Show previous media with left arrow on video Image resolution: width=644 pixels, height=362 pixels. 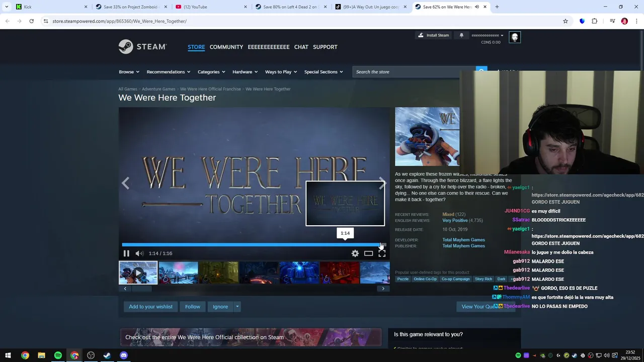pyautogui.click(x=126, y=184)
